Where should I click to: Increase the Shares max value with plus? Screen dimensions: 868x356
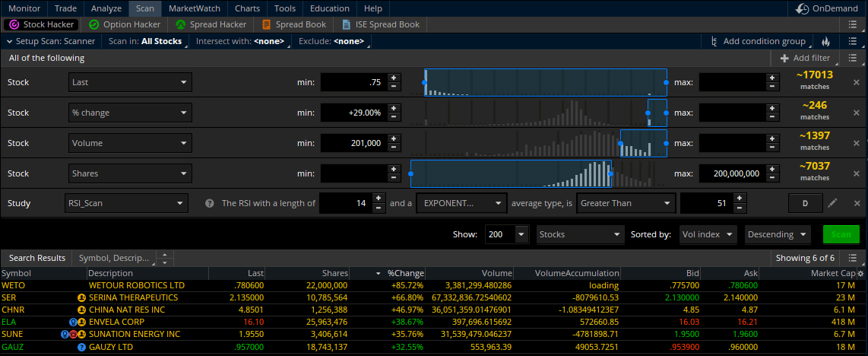pos(771,170)
